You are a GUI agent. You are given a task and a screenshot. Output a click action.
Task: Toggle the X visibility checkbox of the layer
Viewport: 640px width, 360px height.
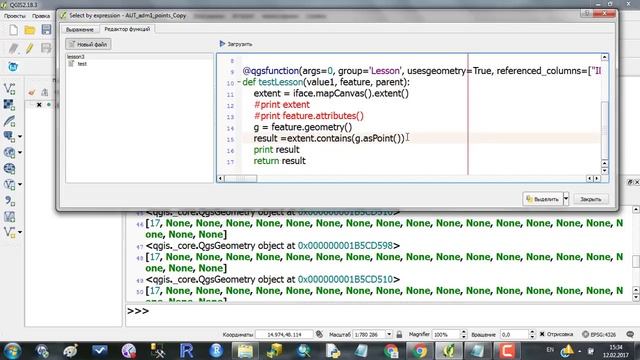tap(39, 105)
